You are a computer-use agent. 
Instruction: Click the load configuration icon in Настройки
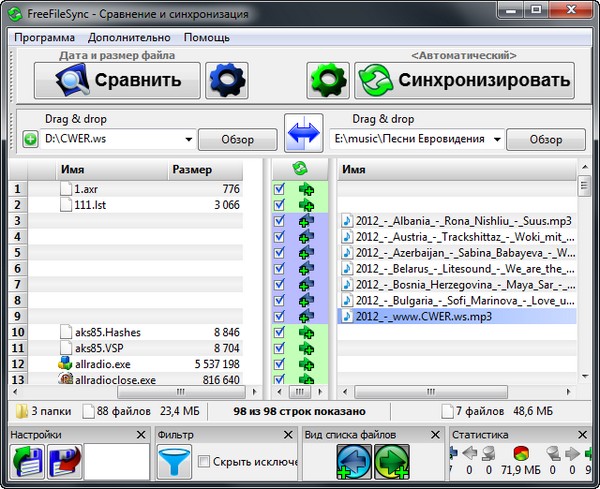[28, 463]
